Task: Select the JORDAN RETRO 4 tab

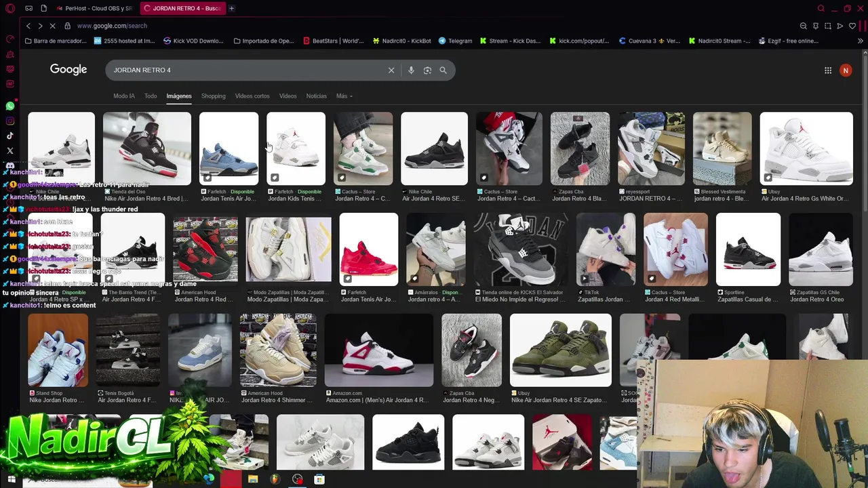Action: pos(182,8)
